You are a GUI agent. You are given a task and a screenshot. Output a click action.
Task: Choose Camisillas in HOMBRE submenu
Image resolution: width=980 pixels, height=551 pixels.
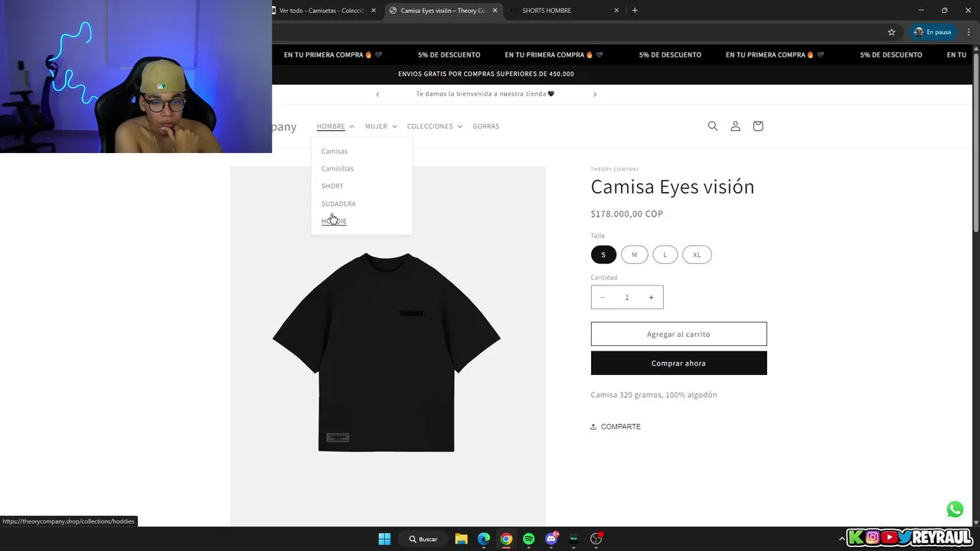[x=338, y=168]
